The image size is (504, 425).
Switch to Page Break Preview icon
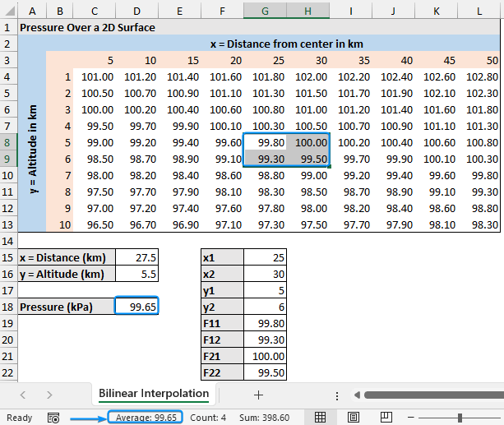(x=386, y=418)
